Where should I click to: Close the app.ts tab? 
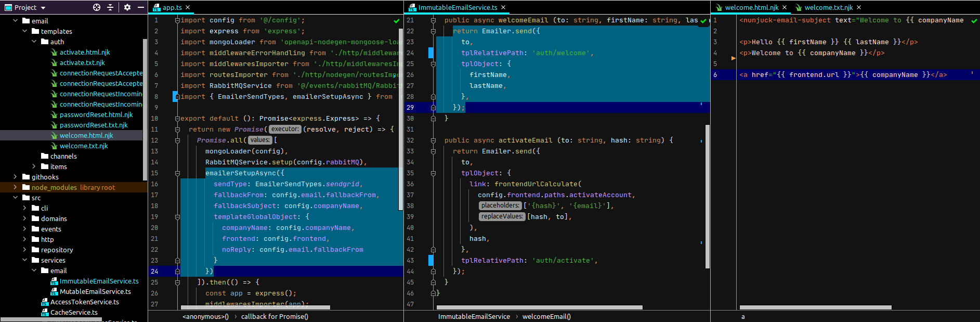point(188,7)
